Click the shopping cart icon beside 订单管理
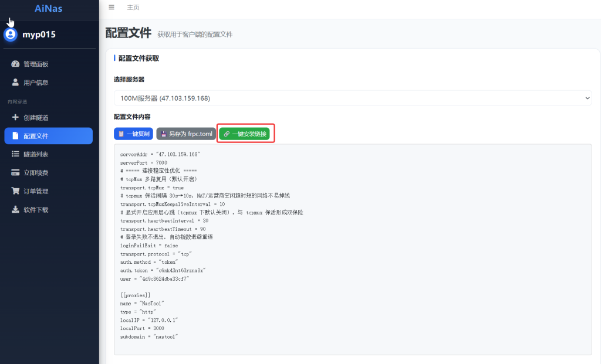 click(15, 190)
